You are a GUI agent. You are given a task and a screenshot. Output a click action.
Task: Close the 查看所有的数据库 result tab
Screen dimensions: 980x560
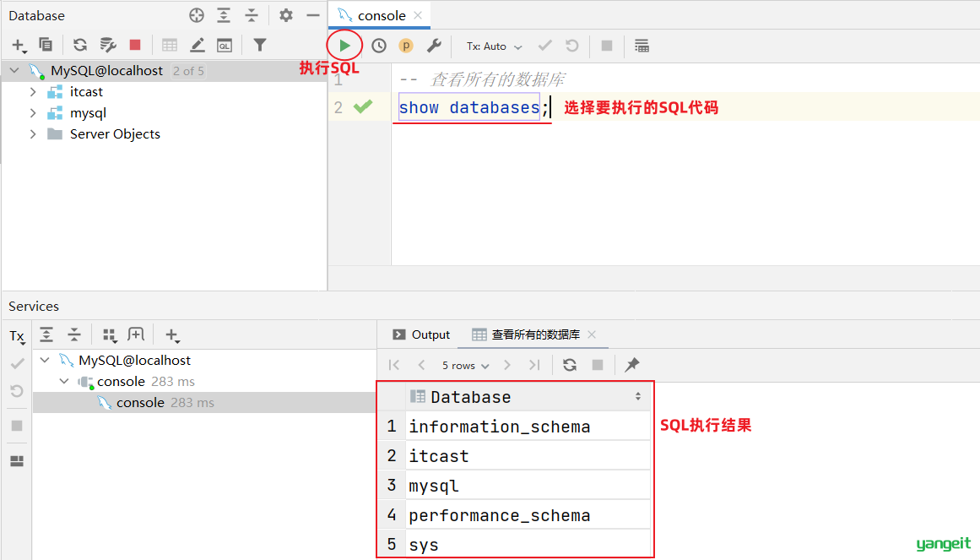click(x=592, y=334)
